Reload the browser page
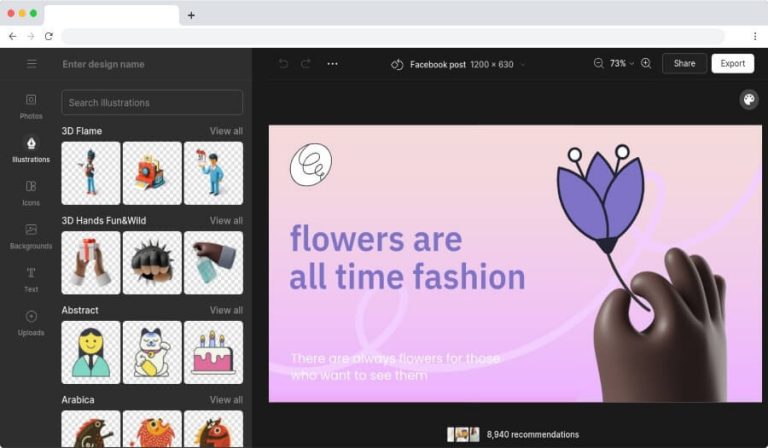The image size is (768, 448). point(48,36)
